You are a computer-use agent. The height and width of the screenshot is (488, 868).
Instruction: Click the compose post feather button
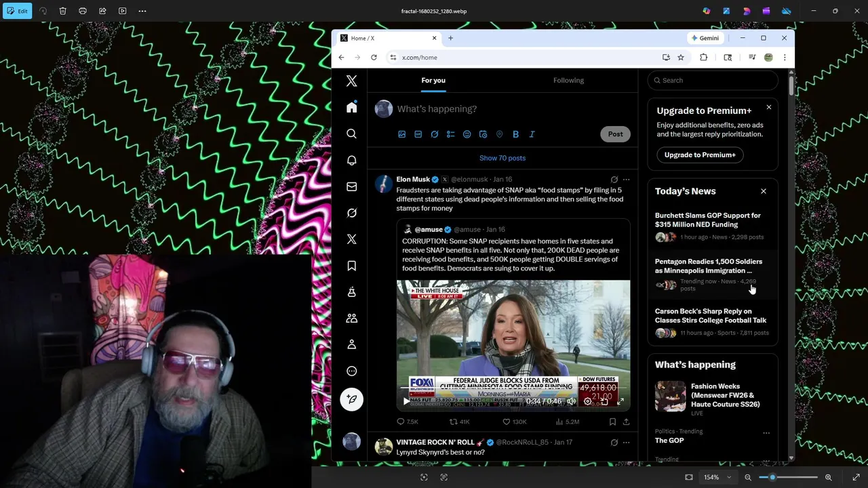pos(351,399)
